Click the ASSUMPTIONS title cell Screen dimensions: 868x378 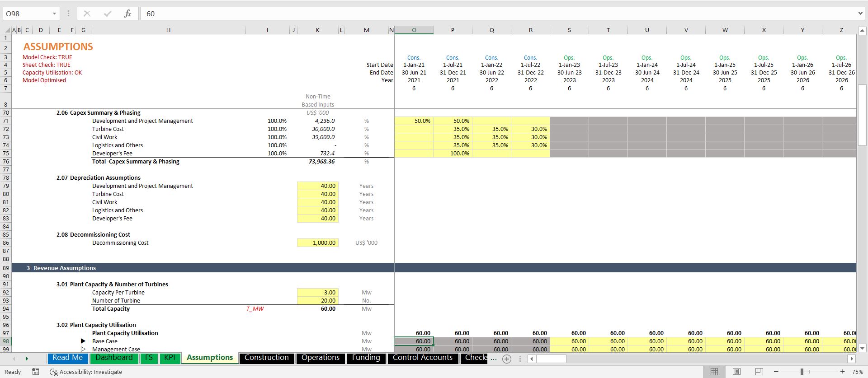point(58,47)
